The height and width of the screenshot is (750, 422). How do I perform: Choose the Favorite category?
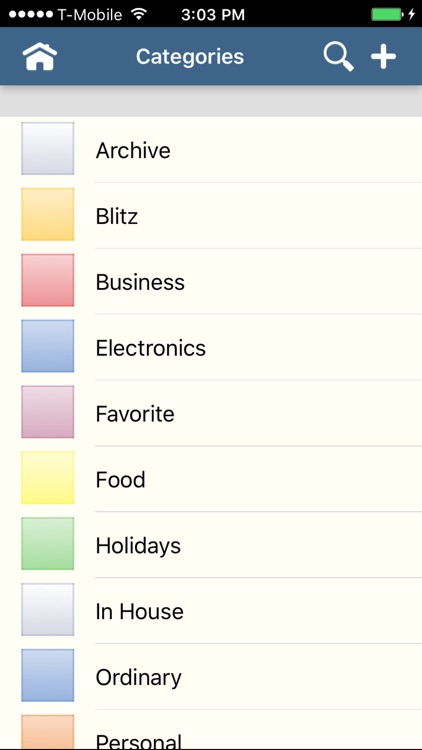211,413
